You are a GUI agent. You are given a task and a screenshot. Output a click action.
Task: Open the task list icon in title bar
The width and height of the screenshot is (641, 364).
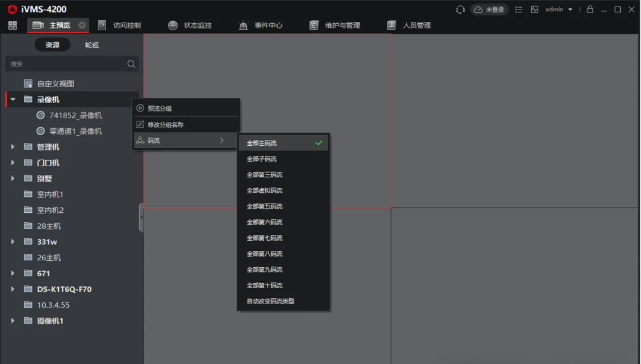tap(519, 9)
